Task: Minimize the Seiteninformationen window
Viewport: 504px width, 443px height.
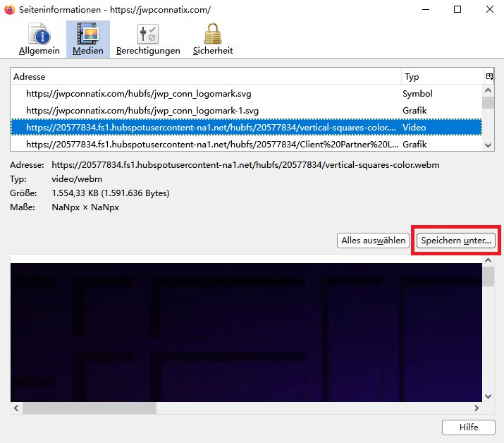Action: coord(426,9)
